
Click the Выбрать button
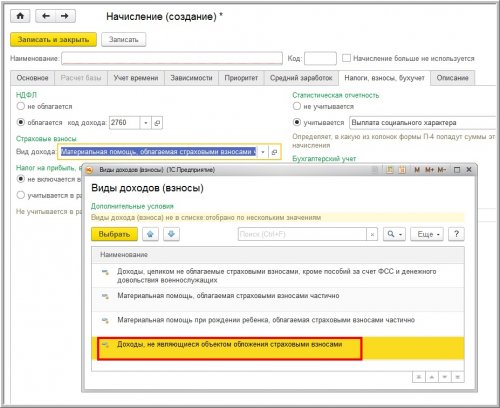coord(114,234)
